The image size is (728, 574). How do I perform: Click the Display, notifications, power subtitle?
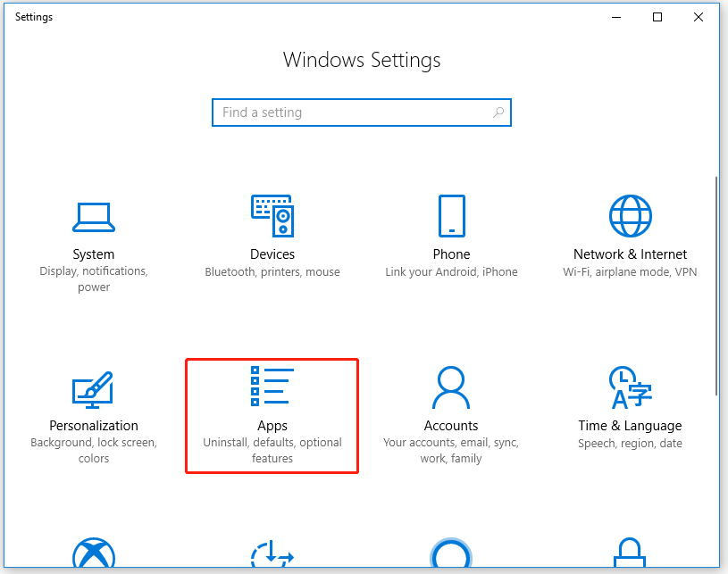(x=94, y=279)
